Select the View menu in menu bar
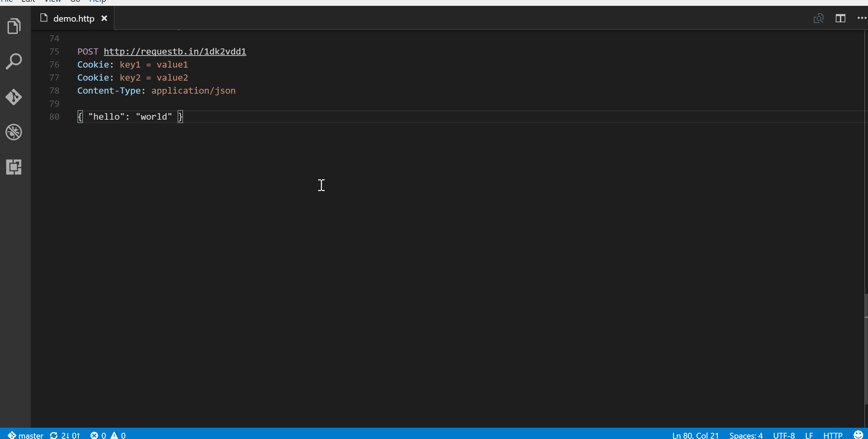This screenshot has width=868, height=439. click(x=51, y=1)
